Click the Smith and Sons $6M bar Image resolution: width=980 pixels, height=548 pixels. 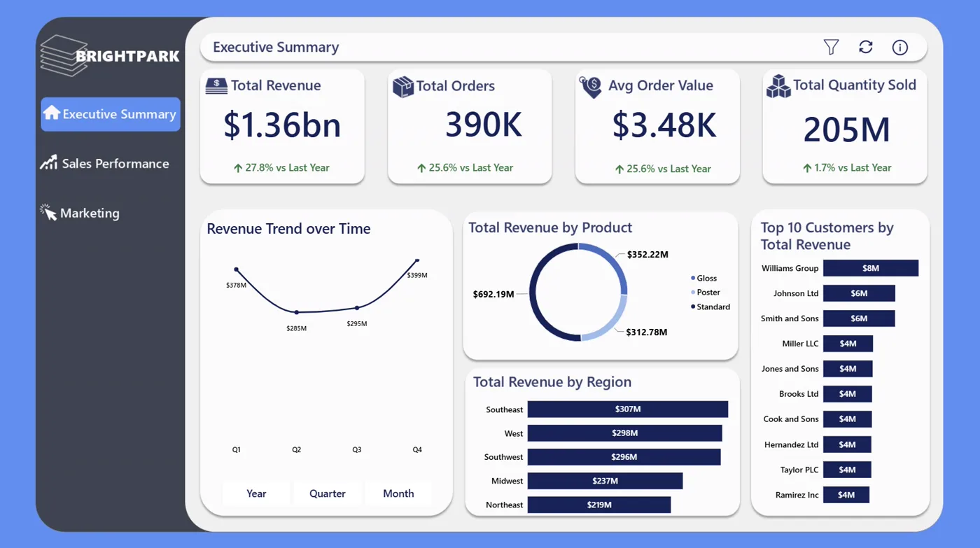tap(859, 318)
